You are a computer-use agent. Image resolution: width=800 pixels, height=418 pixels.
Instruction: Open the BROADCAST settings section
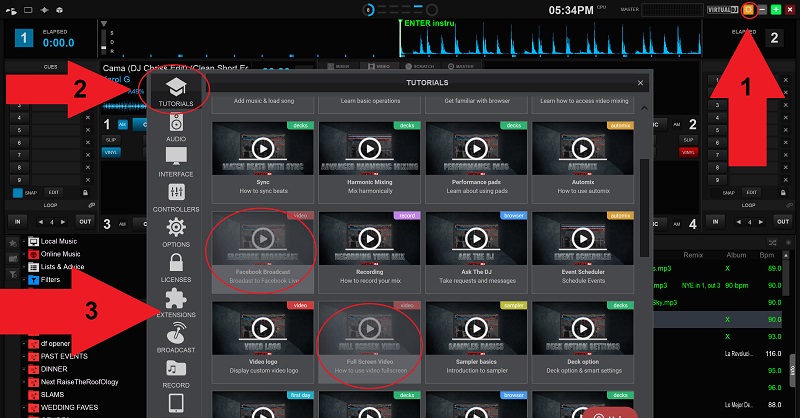[x=176, y=338]
